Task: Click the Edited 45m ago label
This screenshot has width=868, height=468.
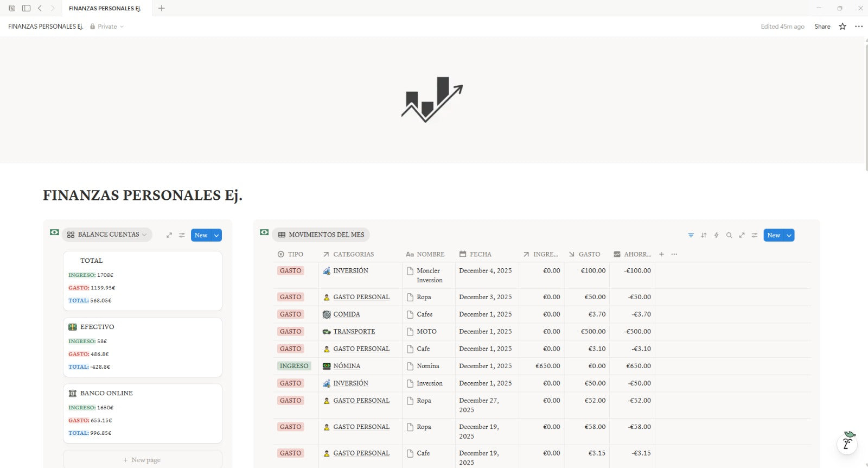Action: tap(782, 26)
